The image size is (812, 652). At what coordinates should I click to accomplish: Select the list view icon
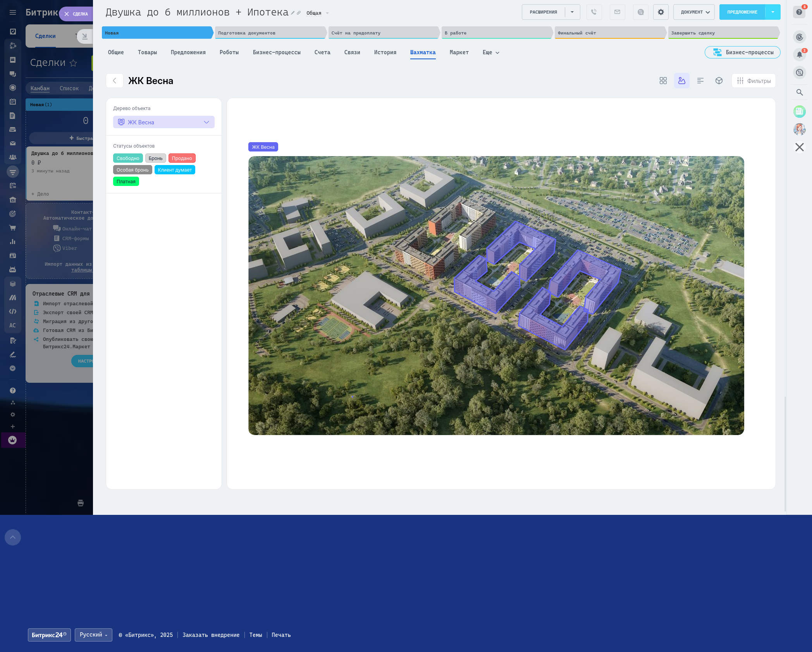(700, 81)
